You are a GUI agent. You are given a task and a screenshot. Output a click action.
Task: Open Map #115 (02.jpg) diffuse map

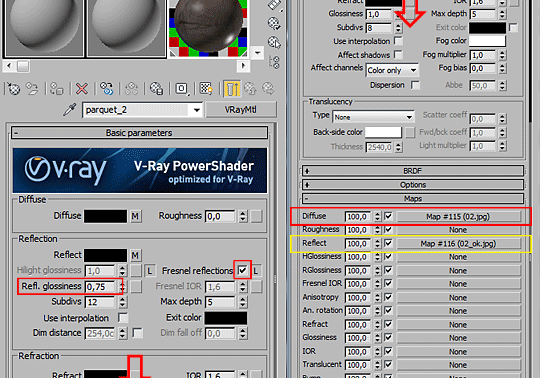[x=458, y=217]
